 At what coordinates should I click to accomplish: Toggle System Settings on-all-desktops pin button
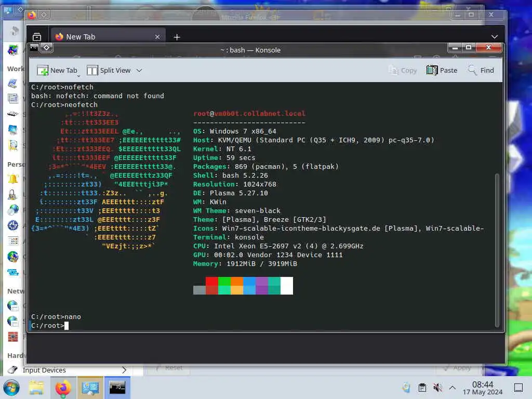20,9
